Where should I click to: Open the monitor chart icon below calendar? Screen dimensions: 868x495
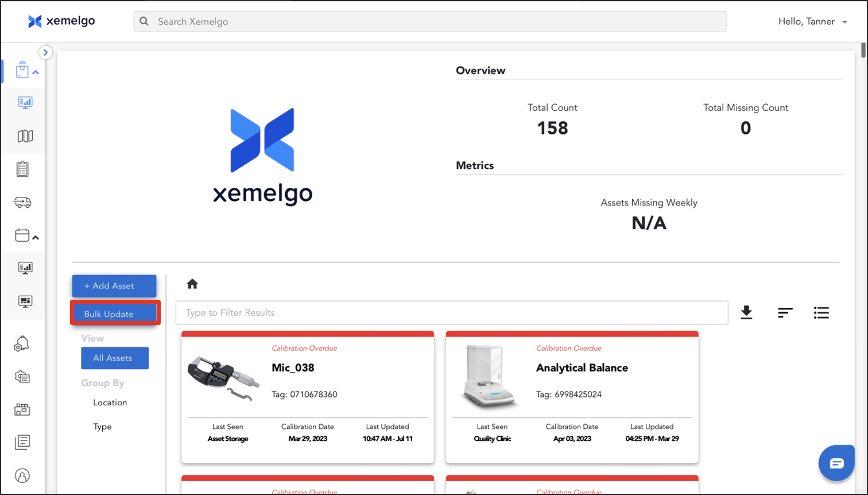tap(25, 268)
